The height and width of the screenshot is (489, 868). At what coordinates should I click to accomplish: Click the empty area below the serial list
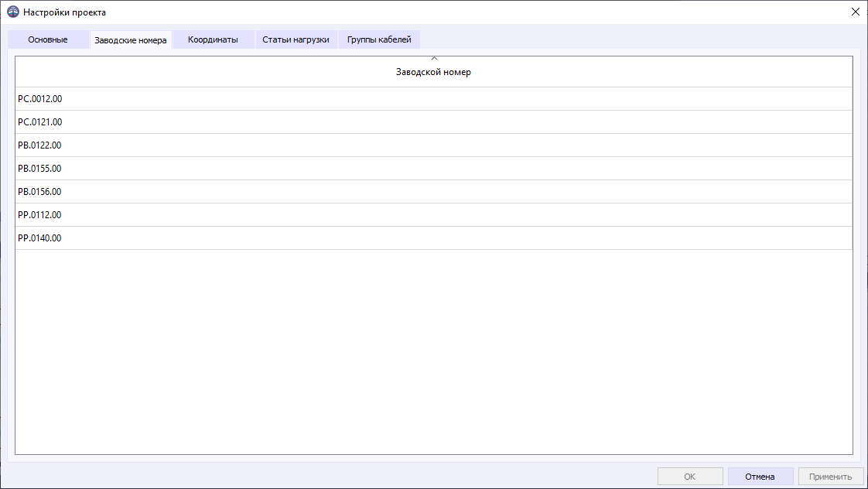coord(433,348)
